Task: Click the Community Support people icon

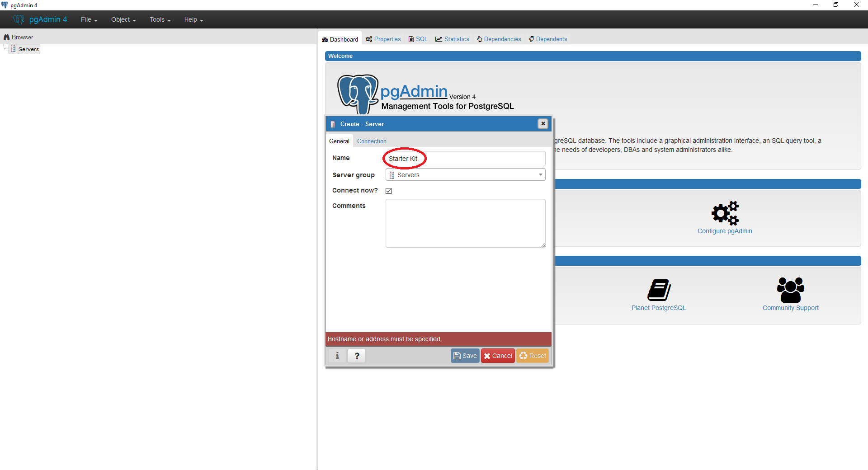Action: (791, 290)
